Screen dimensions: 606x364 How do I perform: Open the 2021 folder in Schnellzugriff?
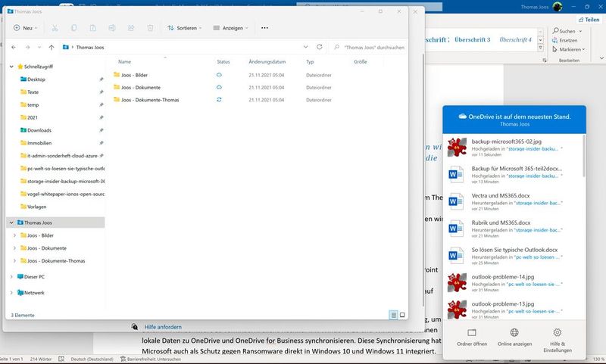33,117
